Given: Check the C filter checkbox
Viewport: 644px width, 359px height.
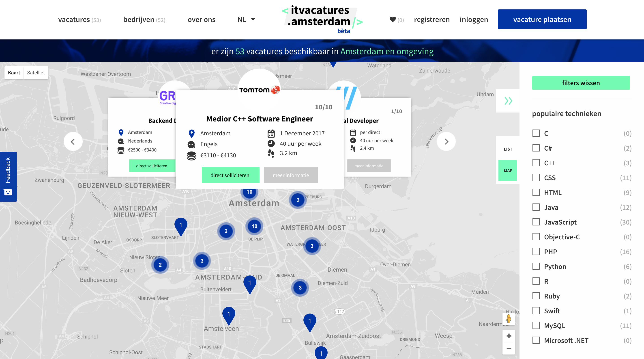Looking at the screenshot, I should (536, 133).
